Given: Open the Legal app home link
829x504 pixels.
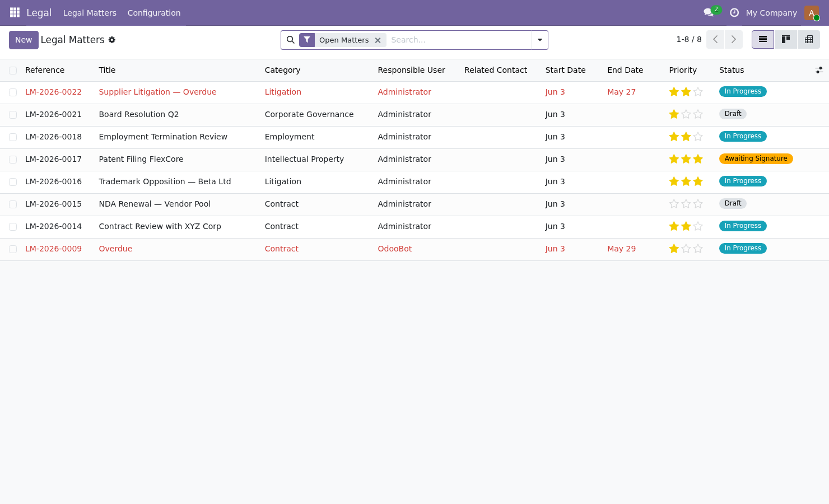Looking at the screenshot, I should [39, 12].
